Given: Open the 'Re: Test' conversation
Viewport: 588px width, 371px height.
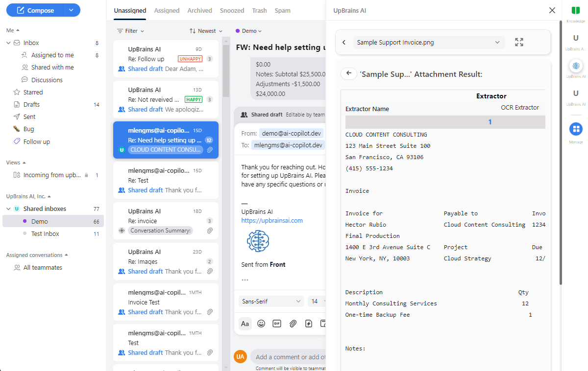Looking at the screenshot, I should click(166, 180).
